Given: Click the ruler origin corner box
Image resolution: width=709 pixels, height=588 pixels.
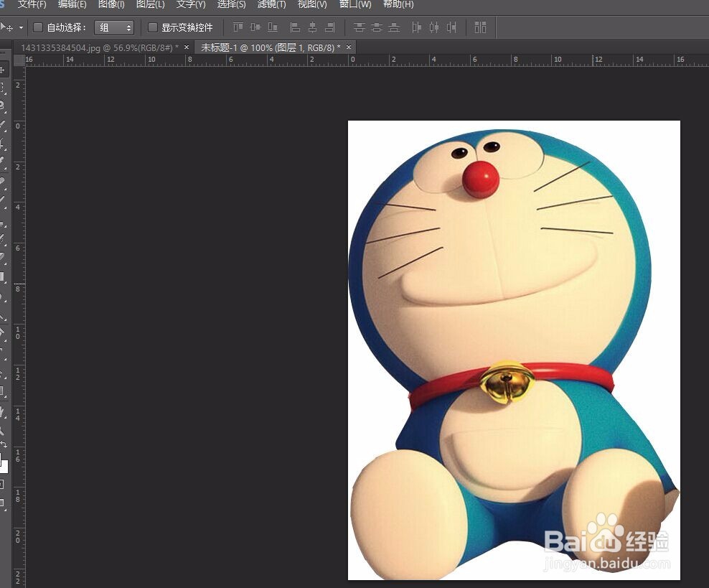Looking at the screenshot, I should (x=19, y=60).
